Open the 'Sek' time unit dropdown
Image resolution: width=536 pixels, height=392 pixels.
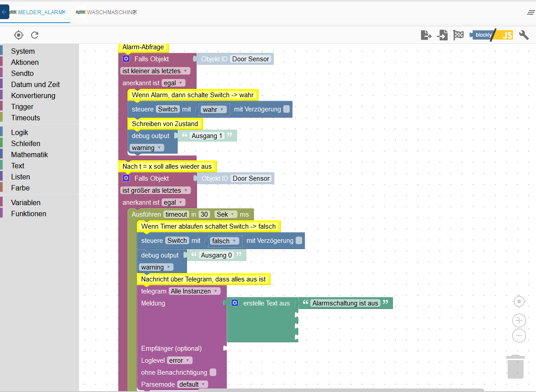click(x=226, y=214)
